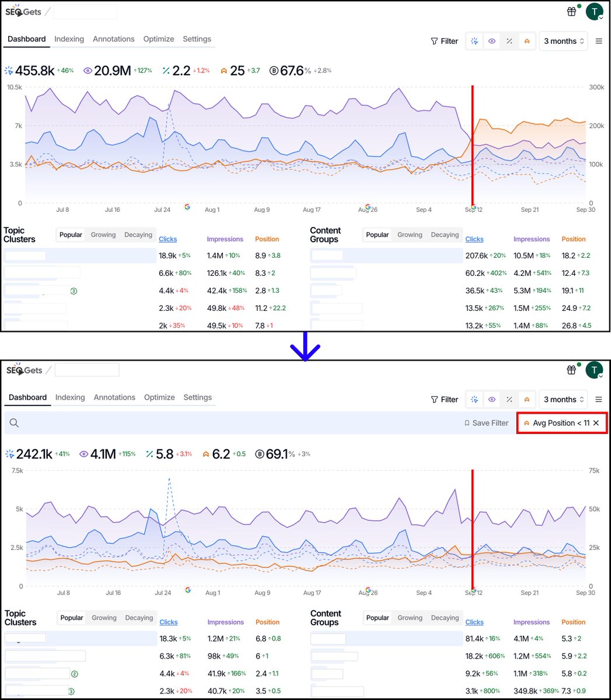Click the Google update marker near Jul 24, upper chart
Screen dimensions: 611x700
(187, 206)
